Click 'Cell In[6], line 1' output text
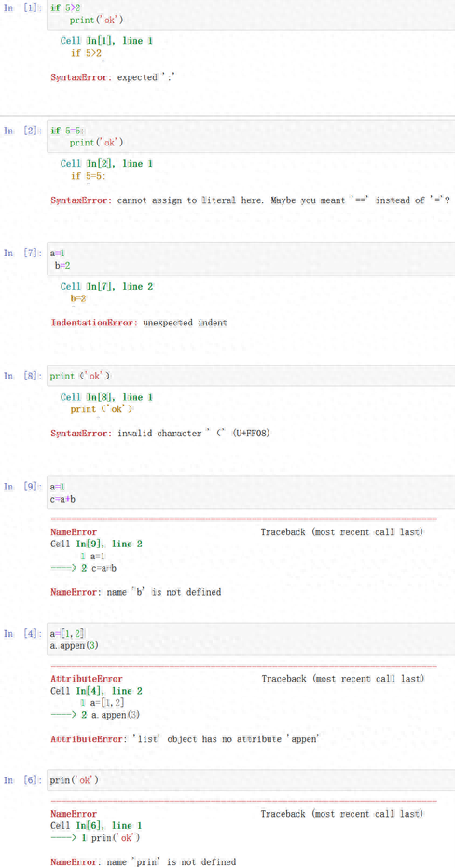The image size is (455, 868). pyautogui.click(x=96, y=825)
